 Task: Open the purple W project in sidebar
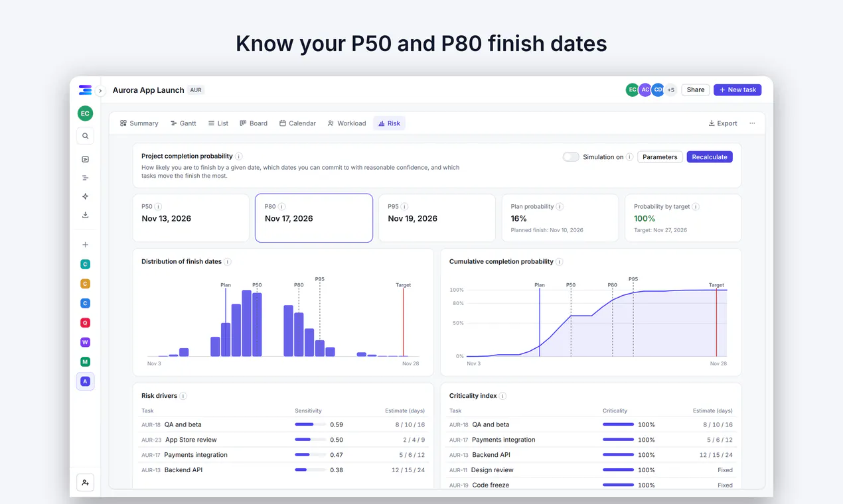pyautogui.click(x=85, y=342)
